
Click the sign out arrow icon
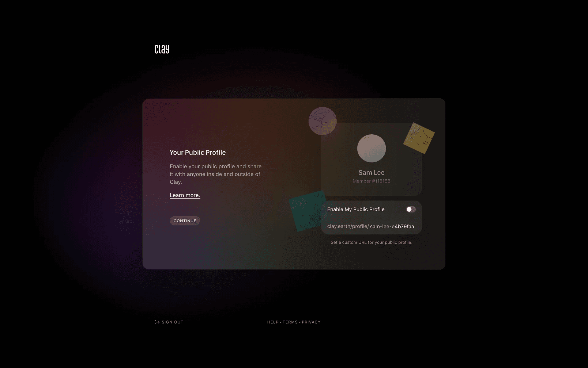157,322
